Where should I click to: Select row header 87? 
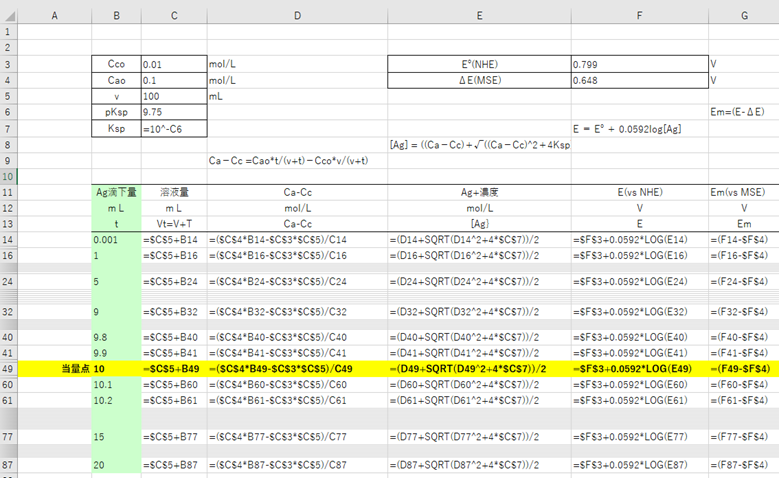click(8, 465)
